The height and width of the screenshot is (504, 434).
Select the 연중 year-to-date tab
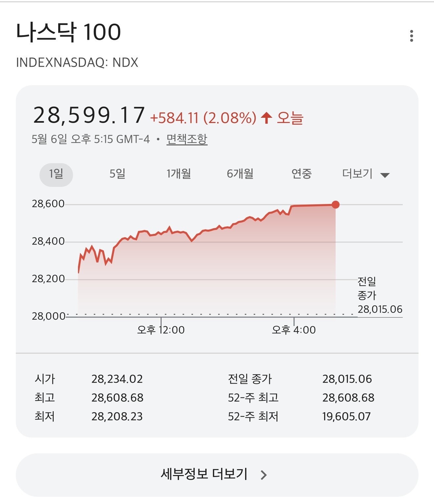coord(301,174)
